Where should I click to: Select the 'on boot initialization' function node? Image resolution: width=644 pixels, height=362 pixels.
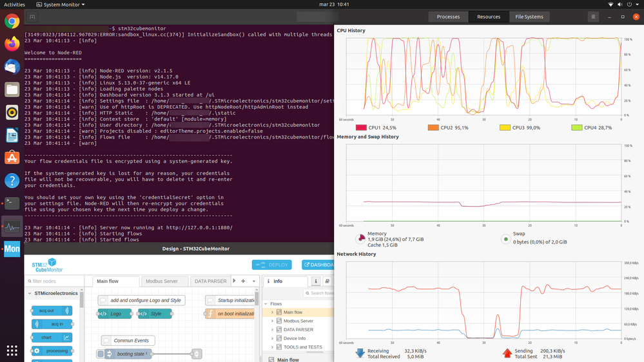(230, 314)
